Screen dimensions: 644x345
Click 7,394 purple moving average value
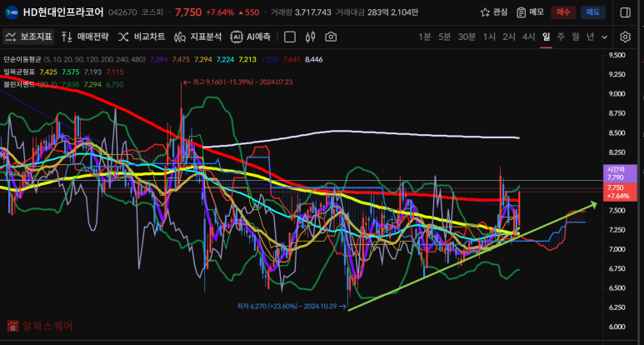click(159, 59)
